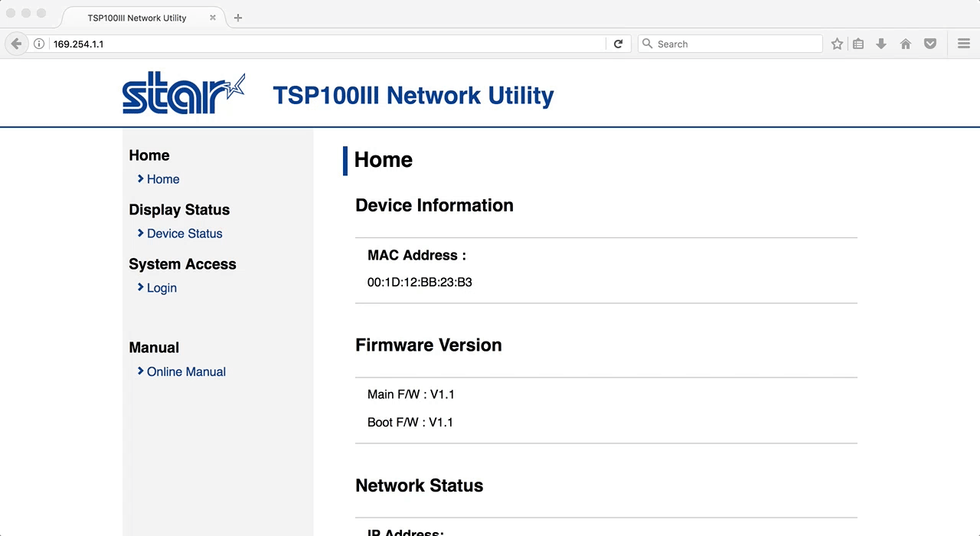Bookmark this page with the star icon
This screenshot has width=980, height=536.
coord(837,44)
